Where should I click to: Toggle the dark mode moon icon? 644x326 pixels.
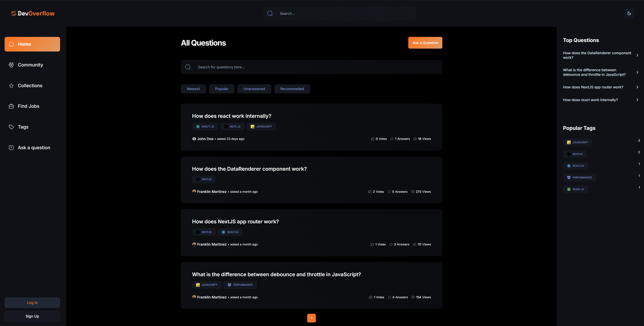coord(629,13)
